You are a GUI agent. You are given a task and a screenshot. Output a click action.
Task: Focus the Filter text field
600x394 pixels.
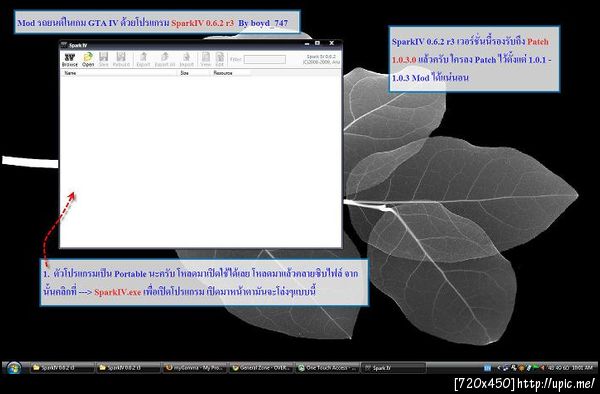[x=265, y=60]
